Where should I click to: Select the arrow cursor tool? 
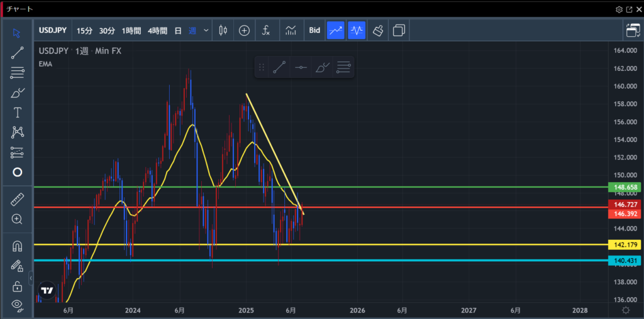pos(17,33)
